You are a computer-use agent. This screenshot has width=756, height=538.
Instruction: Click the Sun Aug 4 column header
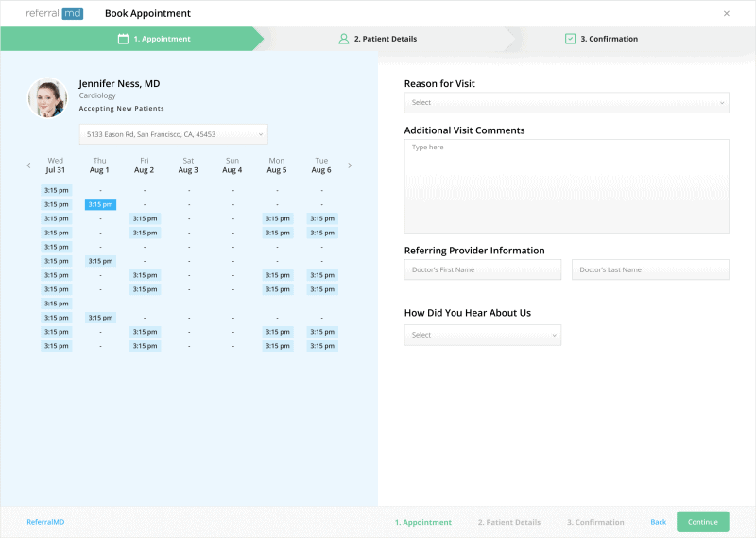tap(232, 165)
